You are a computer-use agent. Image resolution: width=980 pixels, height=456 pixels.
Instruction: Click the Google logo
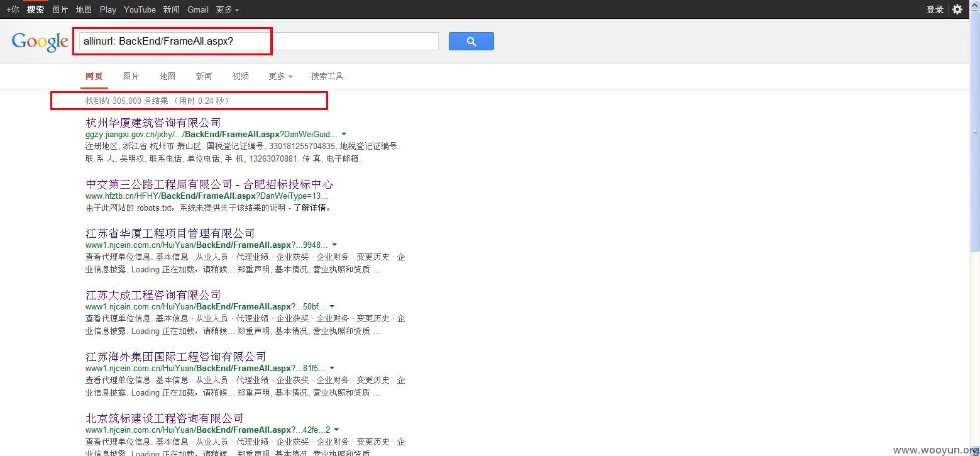point(40,42)
